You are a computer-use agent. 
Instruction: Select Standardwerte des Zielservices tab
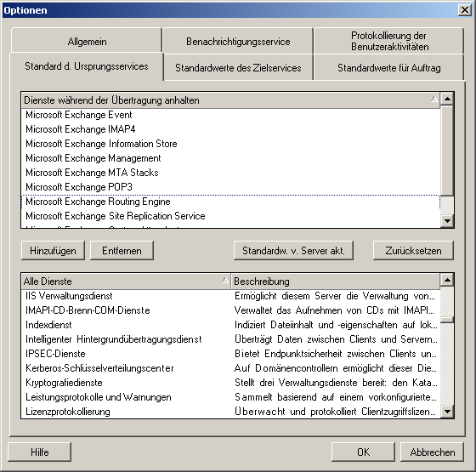coord(238,67)
